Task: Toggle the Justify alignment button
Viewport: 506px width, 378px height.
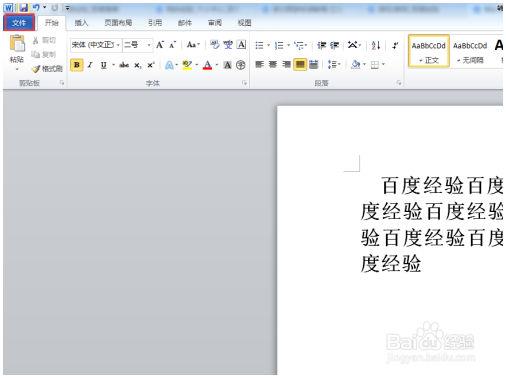Action: [x=300, y=65]
